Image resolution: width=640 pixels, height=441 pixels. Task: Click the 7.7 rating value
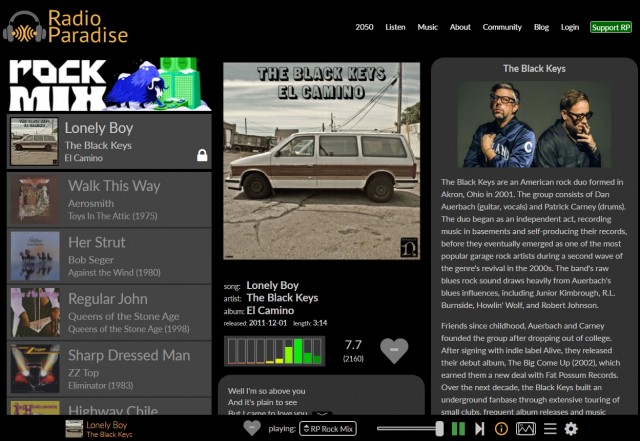tap(353, 345)
